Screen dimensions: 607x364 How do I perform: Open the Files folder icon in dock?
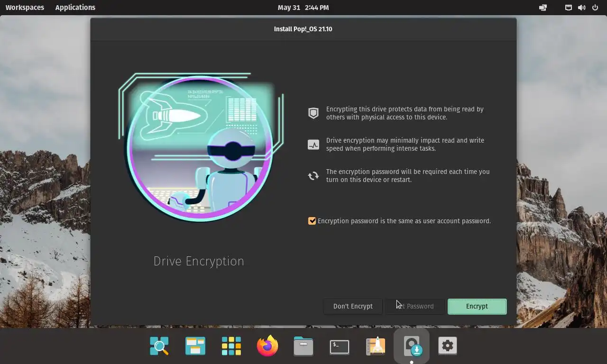tap(303, 346)
